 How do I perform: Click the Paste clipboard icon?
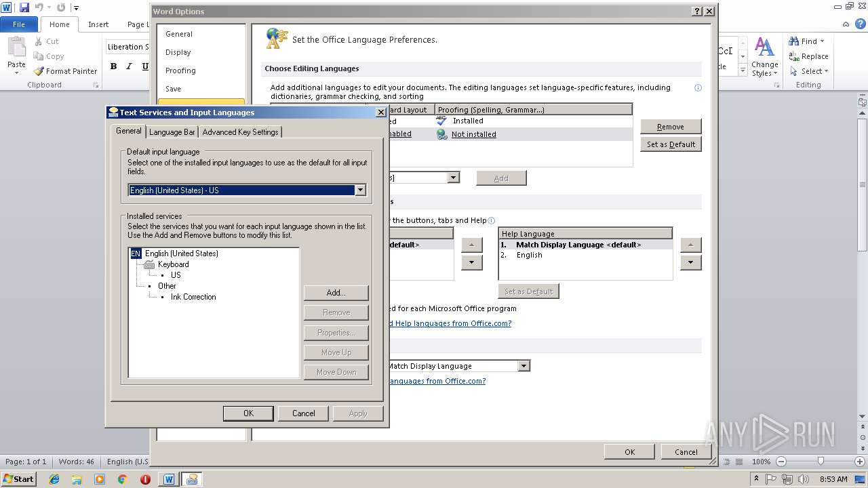(16, 48)
